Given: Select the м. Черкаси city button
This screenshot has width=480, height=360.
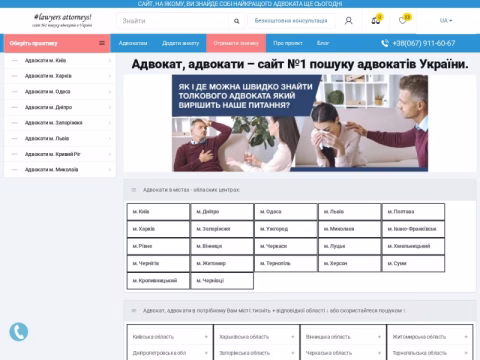Looking at the screenshot, I should tap(286, 246).
